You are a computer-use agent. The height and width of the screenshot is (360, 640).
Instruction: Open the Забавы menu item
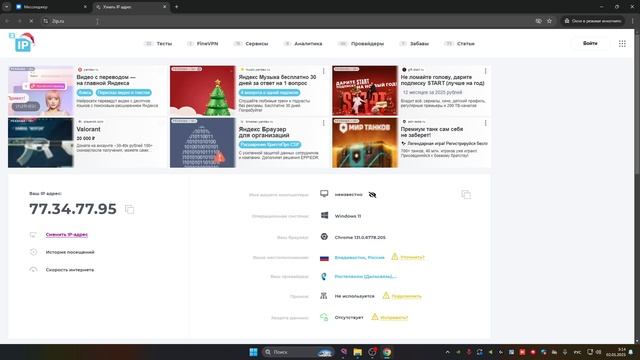[x=419, y=44]
